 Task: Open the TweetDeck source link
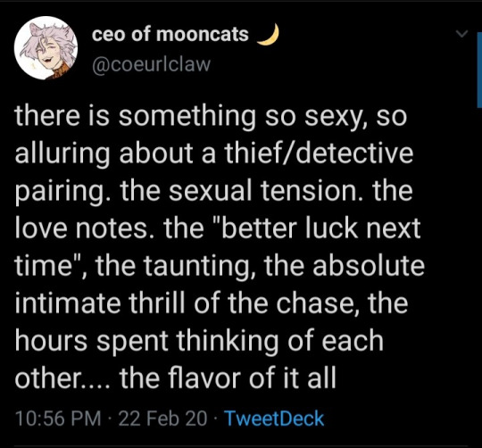pos(275,419)
